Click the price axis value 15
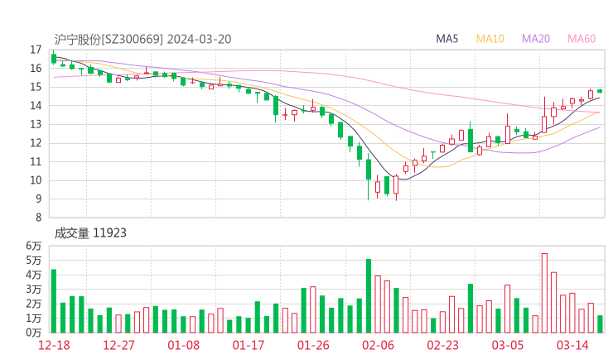Viewport: 613px width, 364px height. [36, 87]
